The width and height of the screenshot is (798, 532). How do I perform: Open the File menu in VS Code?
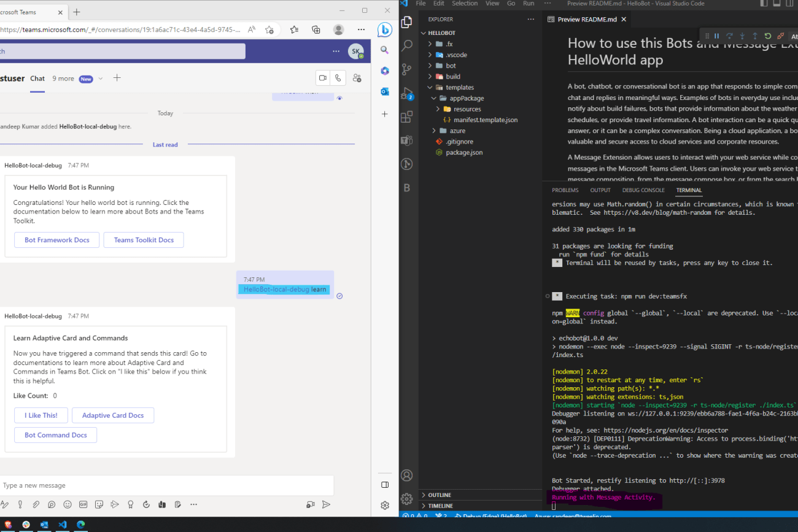pyautogui.click(x=420, y=4)
